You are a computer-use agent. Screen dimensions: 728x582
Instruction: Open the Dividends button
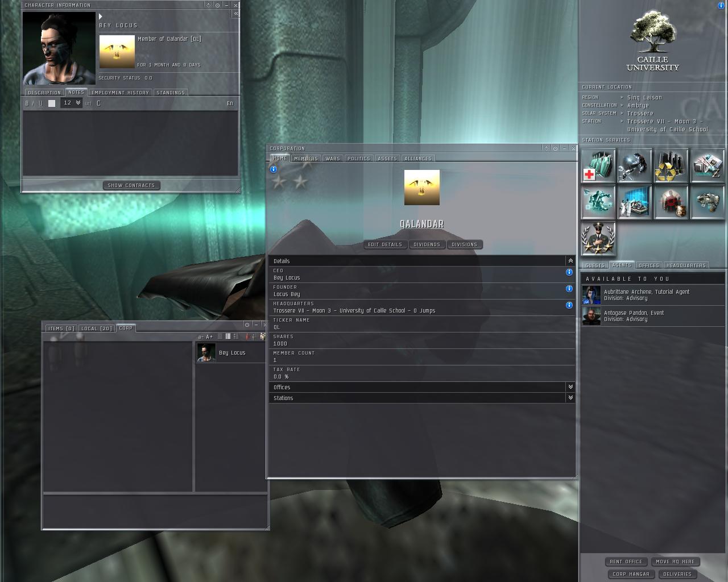427,244
